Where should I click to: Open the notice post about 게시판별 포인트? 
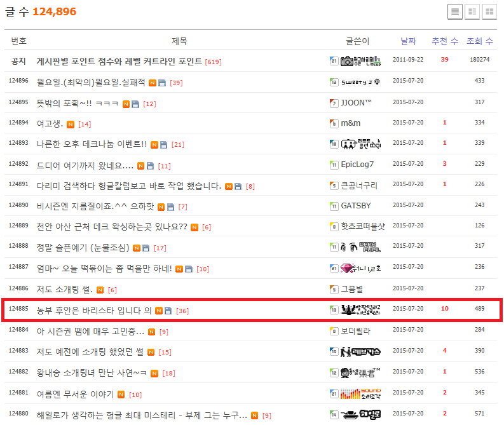tap(119, 62)
